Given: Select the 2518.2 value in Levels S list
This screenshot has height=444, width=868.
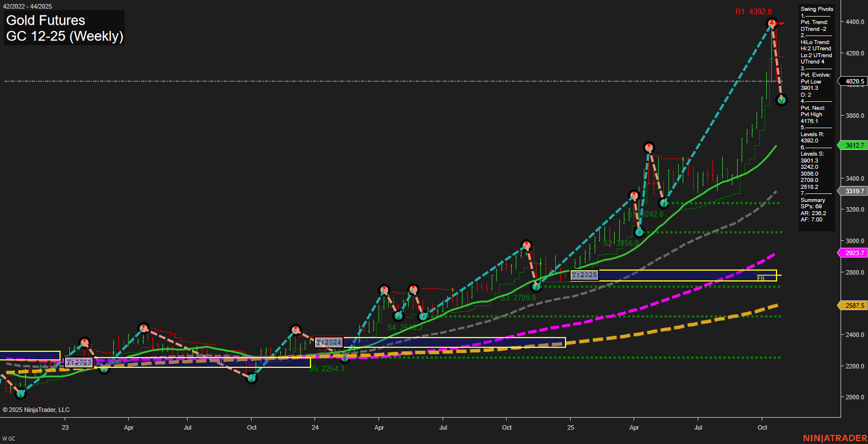Looking at the screenshot, I should (x=810, y=187).
